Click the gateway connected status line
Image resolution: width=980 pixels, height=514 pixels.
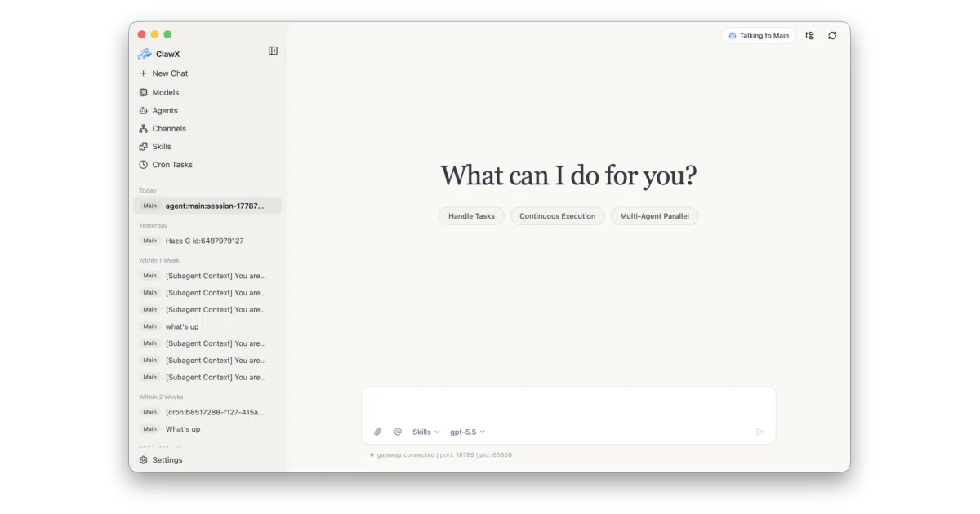pyautogui.click(x=441, y=455)
